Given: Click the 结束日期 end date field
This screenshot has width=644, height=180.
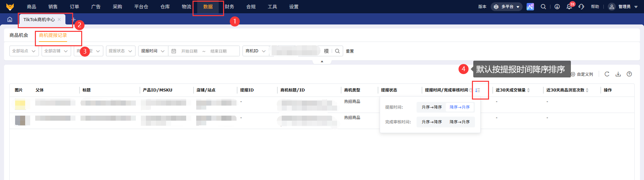Looking at the screenshot, I should click(219, 51).
